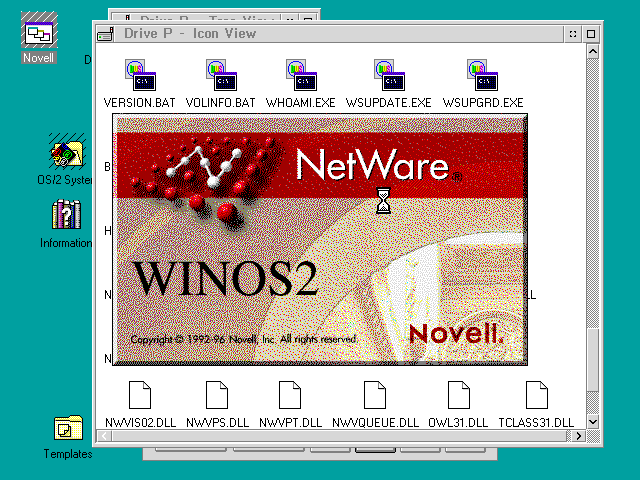Maximize the Drive P Icon View window
Screen dimensions: 640x480
coord(591,34)
